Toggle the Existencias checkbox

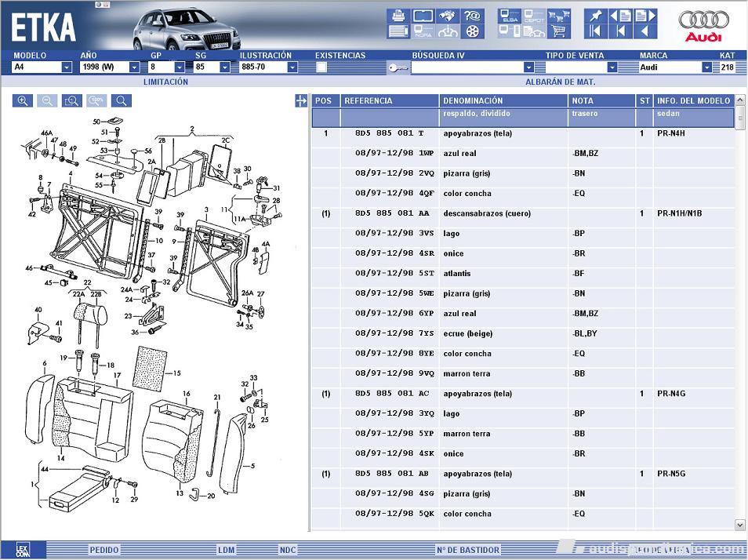click(322, 67)
